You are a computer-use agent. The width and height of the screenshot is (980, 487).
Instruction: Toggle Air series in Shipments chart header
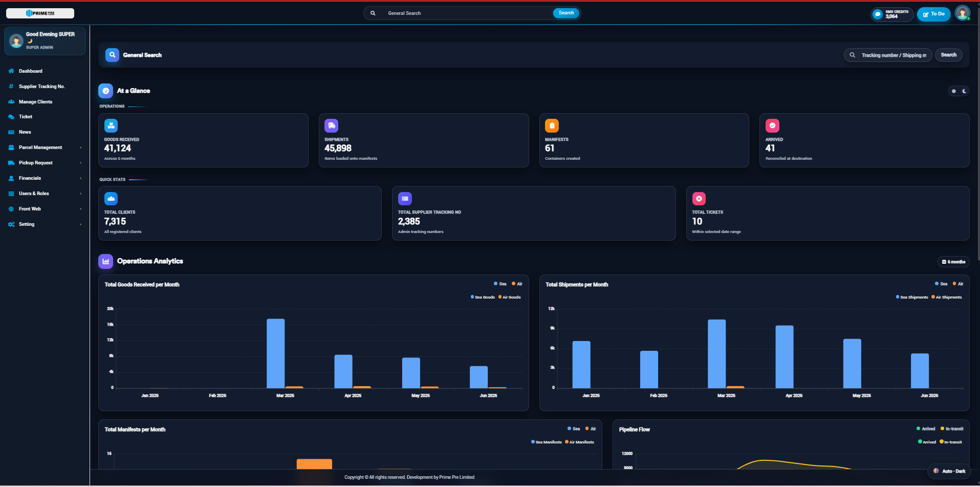click(958, 284)
